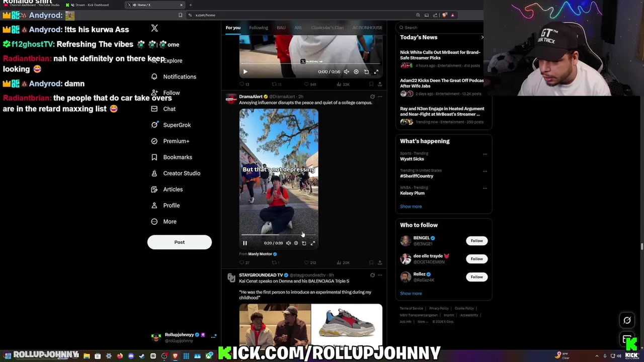This screenshot has height=362, width=644.
Task: Show more under Who to follow
Action: coord(411,293)
